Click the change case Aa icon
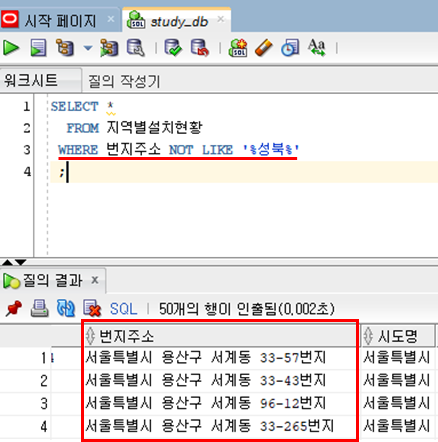438x442 pixels. tap(316, 48)
